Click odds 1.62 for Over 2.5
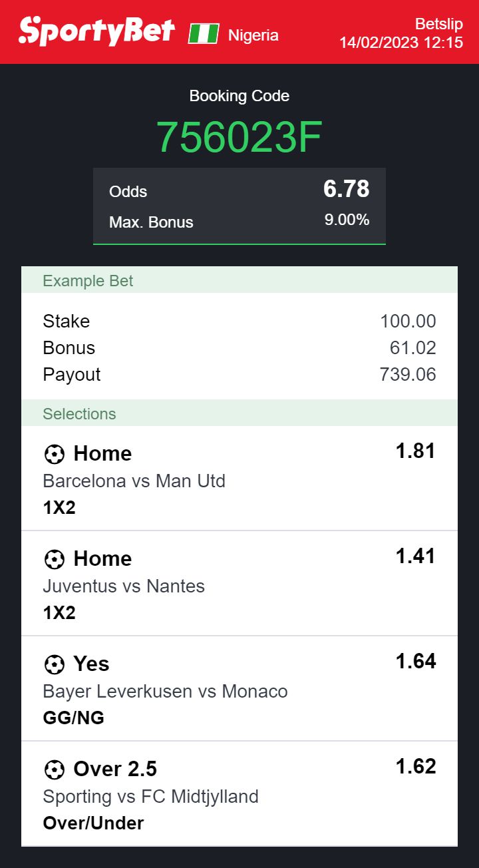Viewport: 479px width, 868px height. pos(416,767)
